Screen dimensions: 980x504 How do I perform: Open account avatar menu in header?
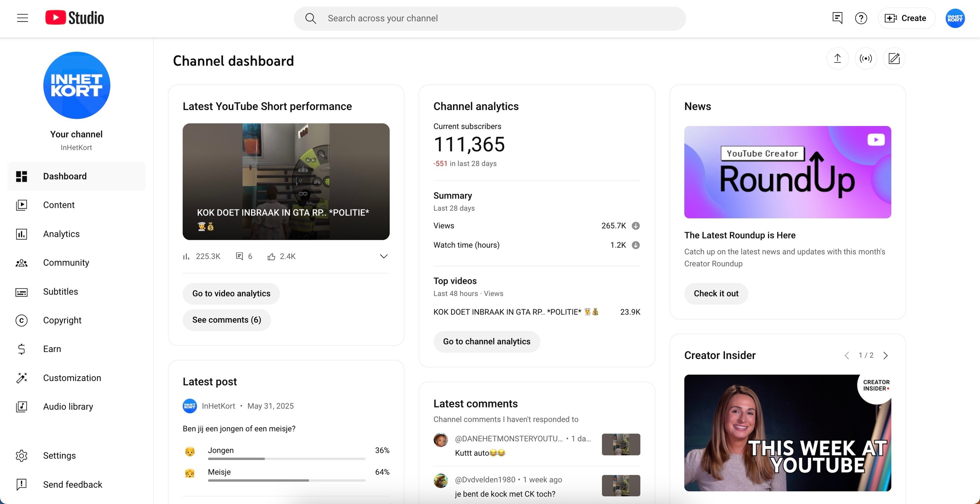click(955, 18)
